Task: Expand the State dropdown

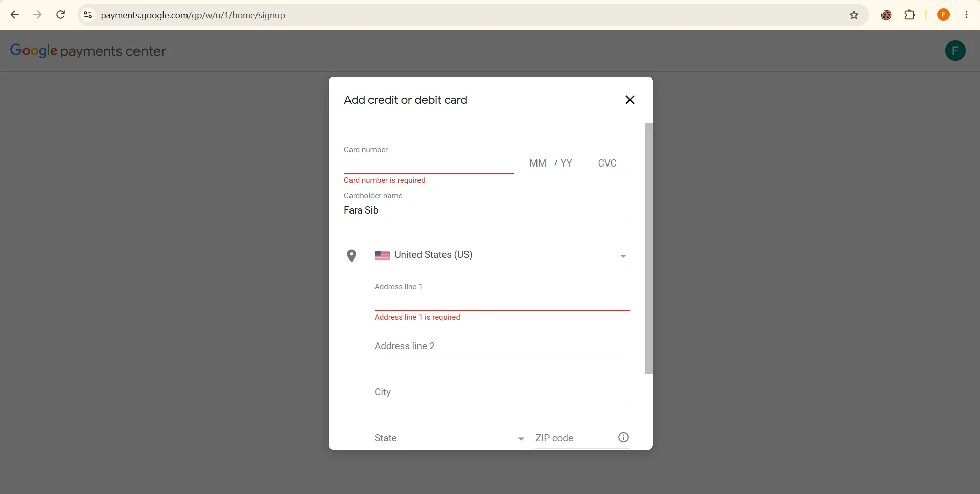Action: (x=451, y=438)
